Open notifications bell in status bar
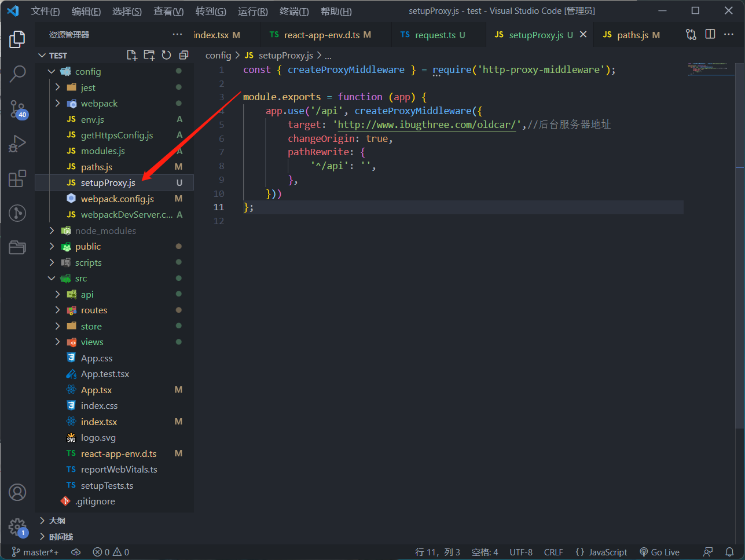745x560 pixels. 730,552
